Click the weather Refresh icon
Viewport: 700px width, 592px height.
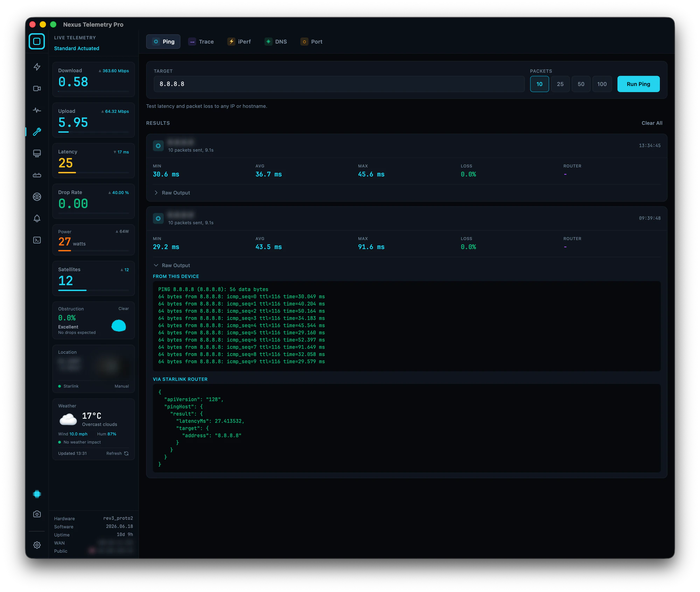126,453
